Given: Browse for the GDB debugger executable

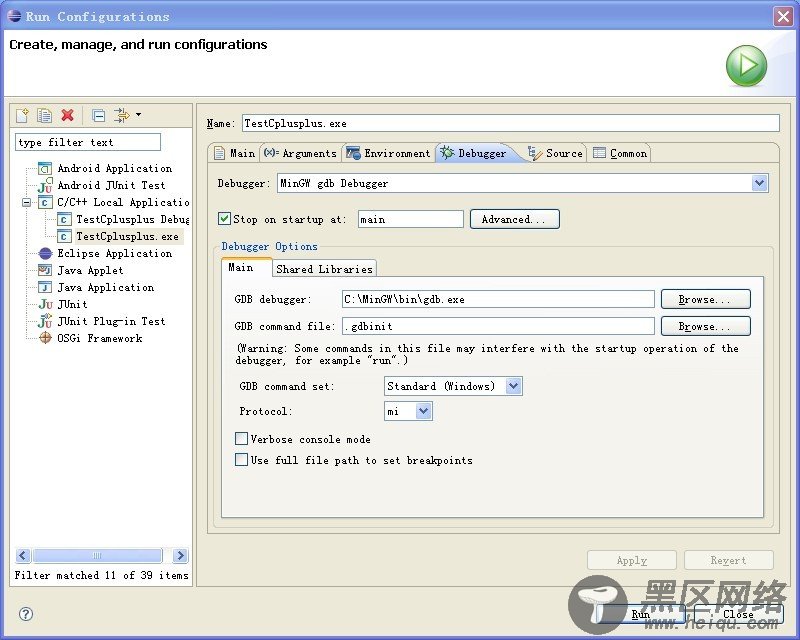Looking at the screenshot, I should pos(705,298).
